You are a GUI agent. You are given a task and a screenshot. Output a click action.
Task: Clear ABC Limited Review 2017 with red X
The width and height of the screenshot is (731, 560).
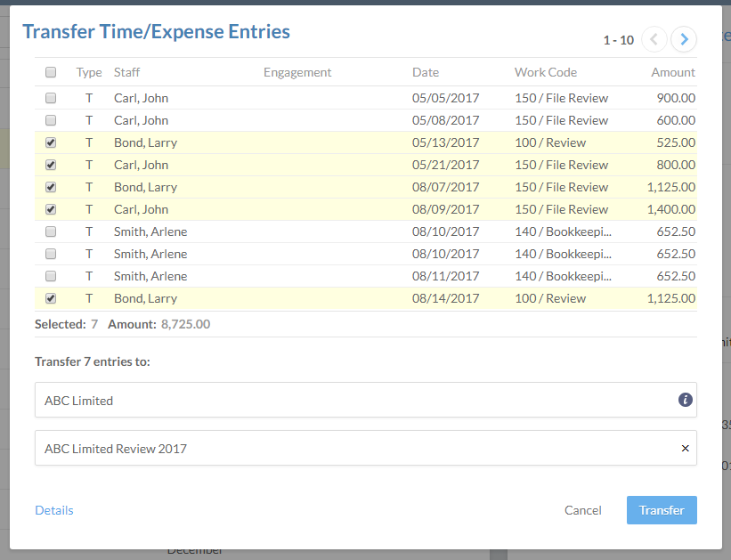click(x=685, y=449)
